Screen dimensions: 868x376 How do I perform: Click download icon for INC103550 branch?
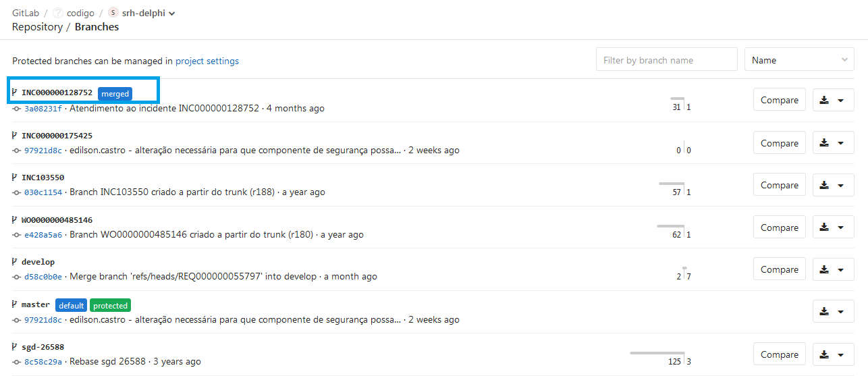(x=824, y=185)
